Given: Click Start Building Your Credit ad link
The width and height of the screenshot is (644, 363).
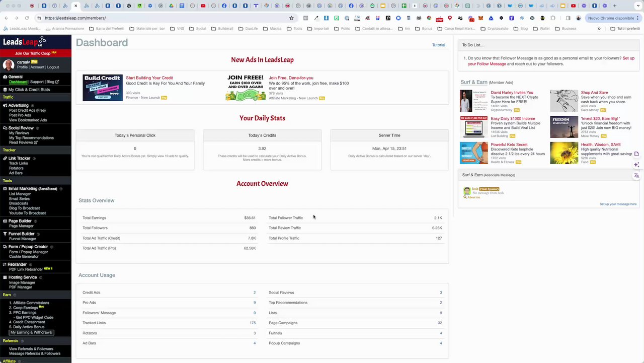Looking at the screenshot, I should click(149, 78).
